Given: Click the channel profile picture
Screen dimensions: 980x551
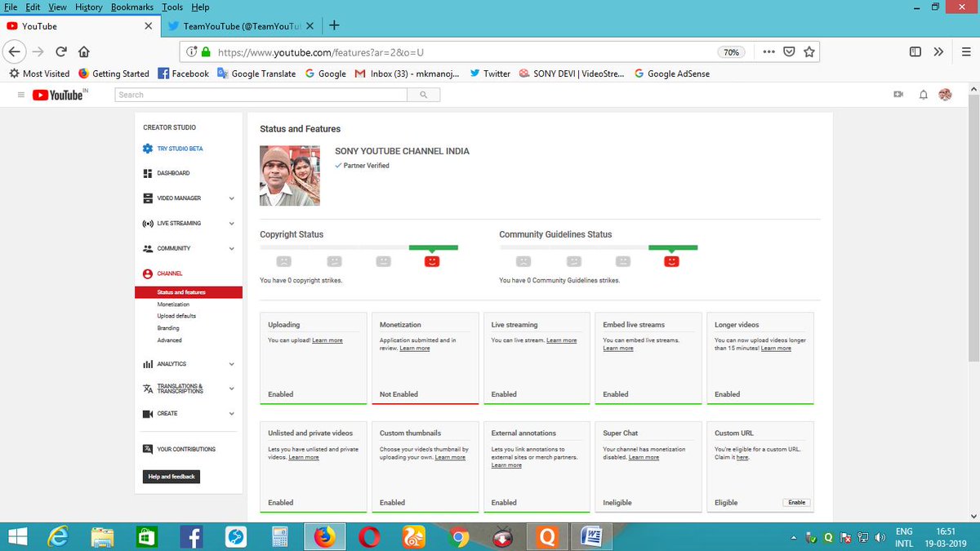Looking at the screenshot, I should [x=290, y=176].
